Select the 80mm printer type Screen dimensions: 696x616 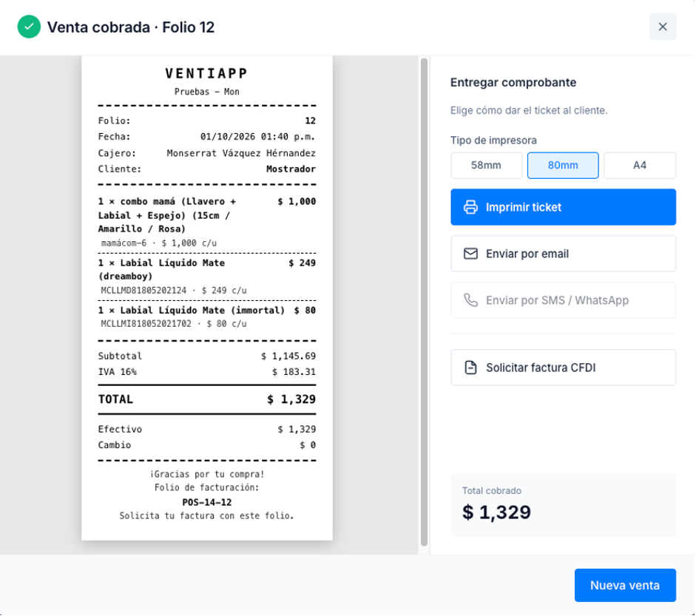point(563,165)
